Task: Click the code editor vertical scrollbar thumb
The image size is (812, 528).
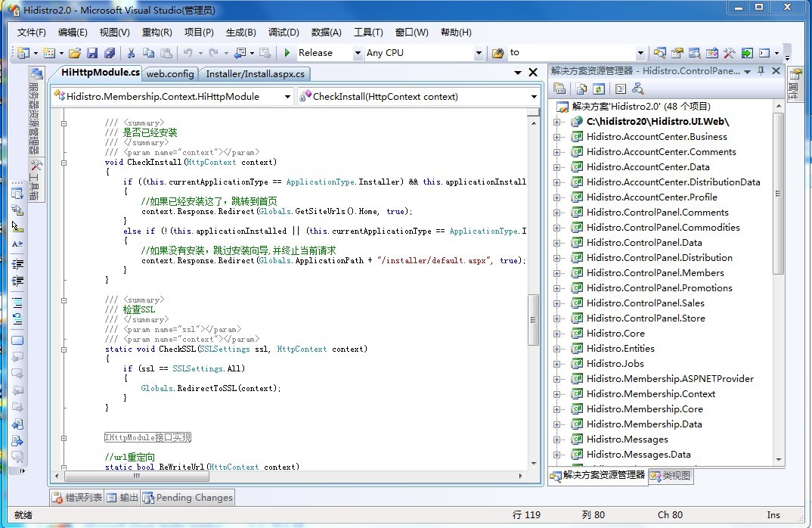Action: pyautogui.click(x=533, y=320)
